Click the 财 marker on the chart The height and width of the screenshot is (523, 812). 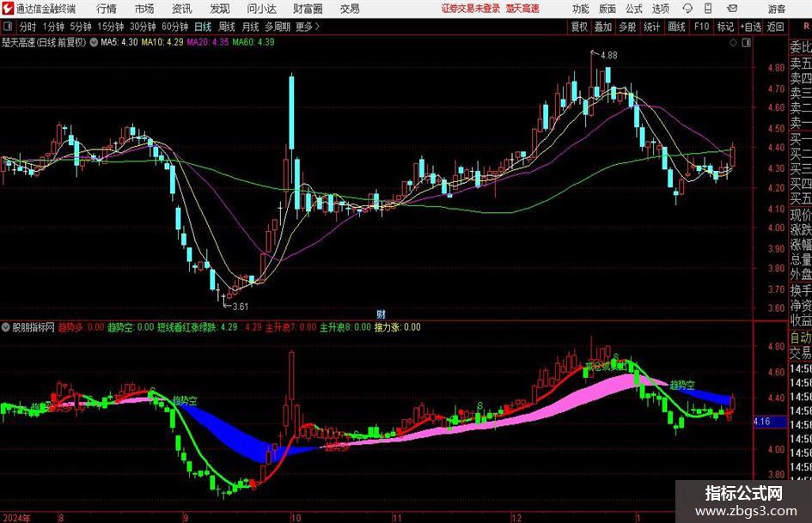pos(381,313)
